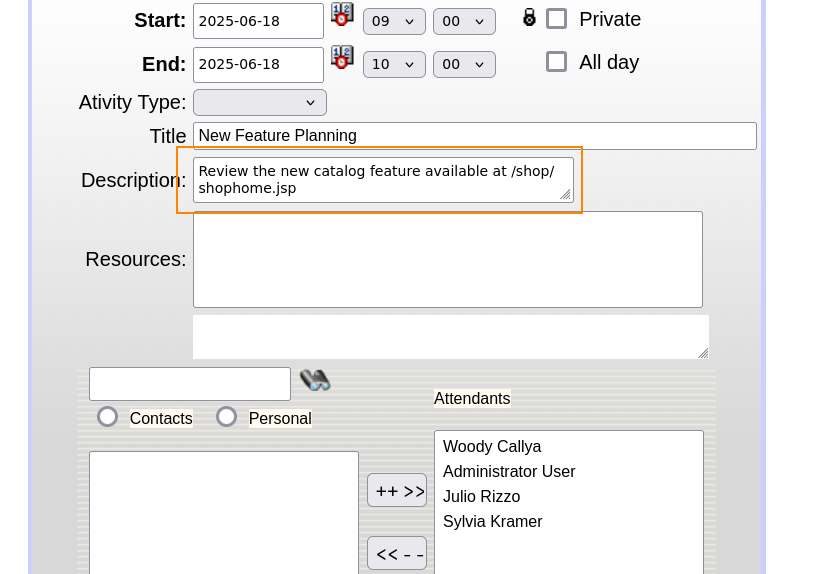Select Sylvia Kramer in Attendants list

492,522
